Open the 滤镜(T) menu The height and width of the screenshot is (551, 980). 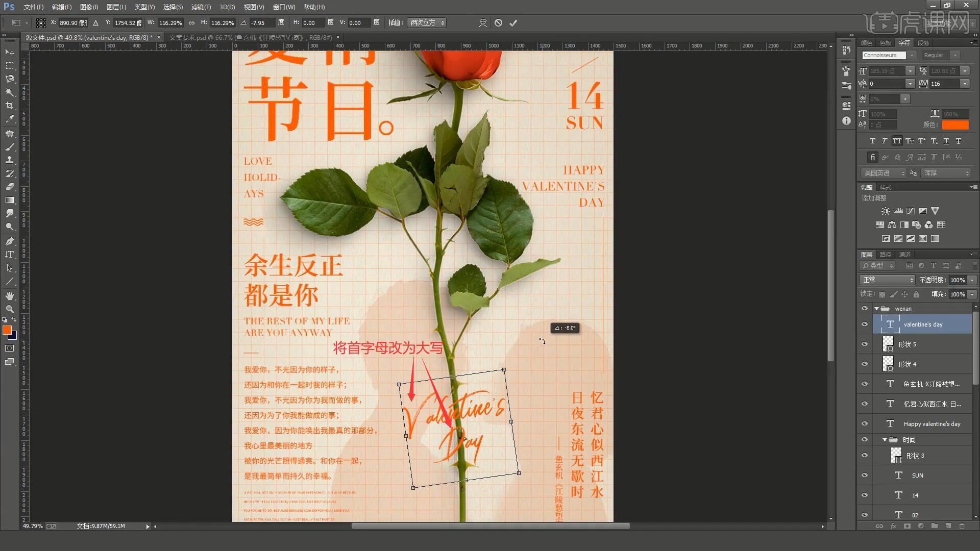click(x=201, y=7)
